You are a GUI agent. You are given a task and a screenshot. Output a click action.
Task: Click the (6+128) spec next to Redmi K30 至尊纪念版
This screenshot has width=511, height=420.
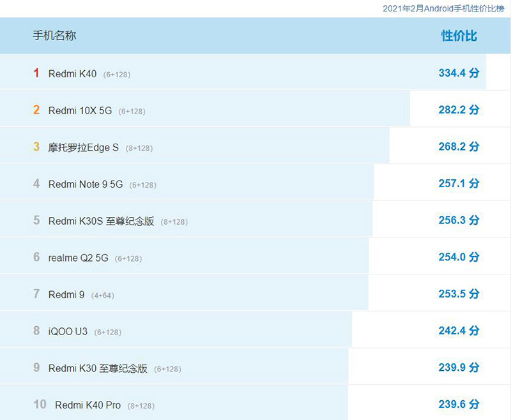[167, 369]
